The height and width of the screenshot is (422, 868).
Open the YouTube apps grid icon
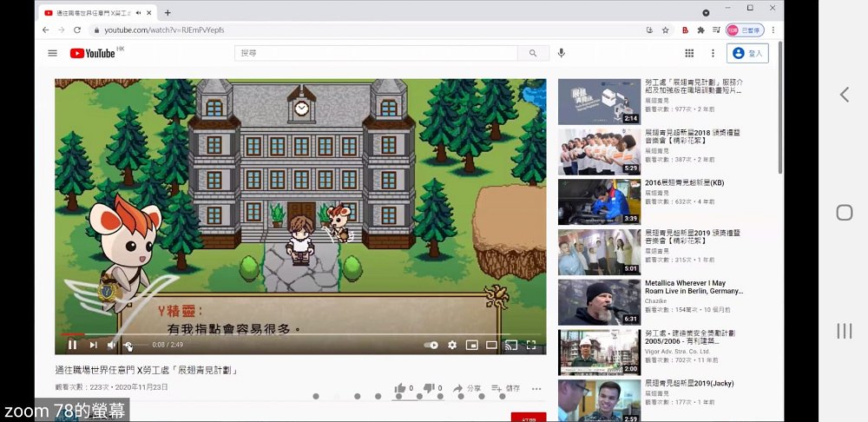click(689, 53)
